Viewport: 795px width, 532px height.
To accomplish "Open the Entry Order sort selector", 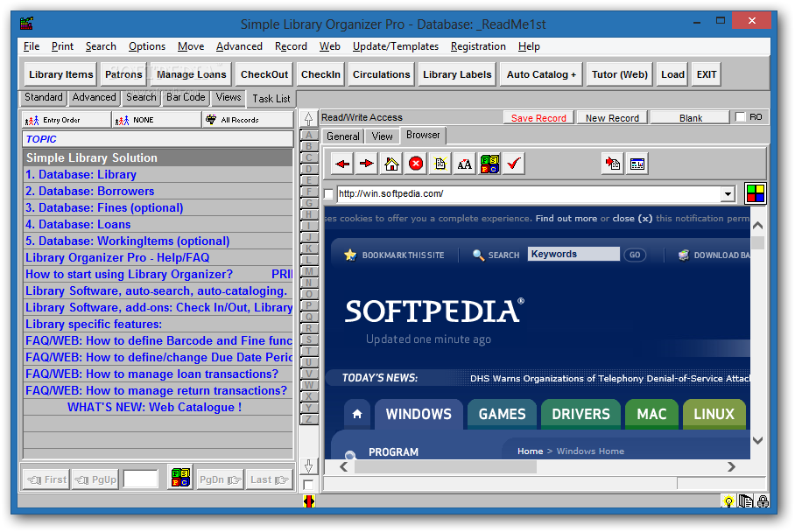I will point(67,120).
